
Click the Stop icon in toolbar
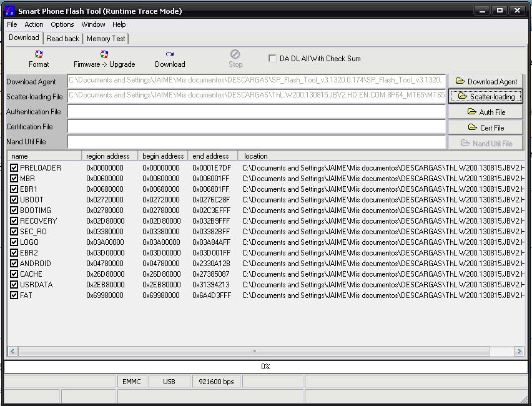[x=235, y=54]
